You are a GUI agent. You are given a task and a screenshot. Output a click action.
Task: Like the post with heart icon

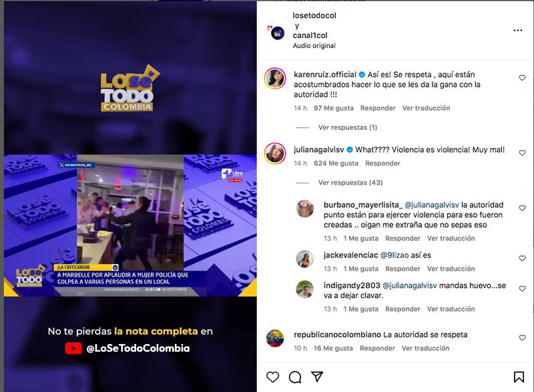pos(272,377)
